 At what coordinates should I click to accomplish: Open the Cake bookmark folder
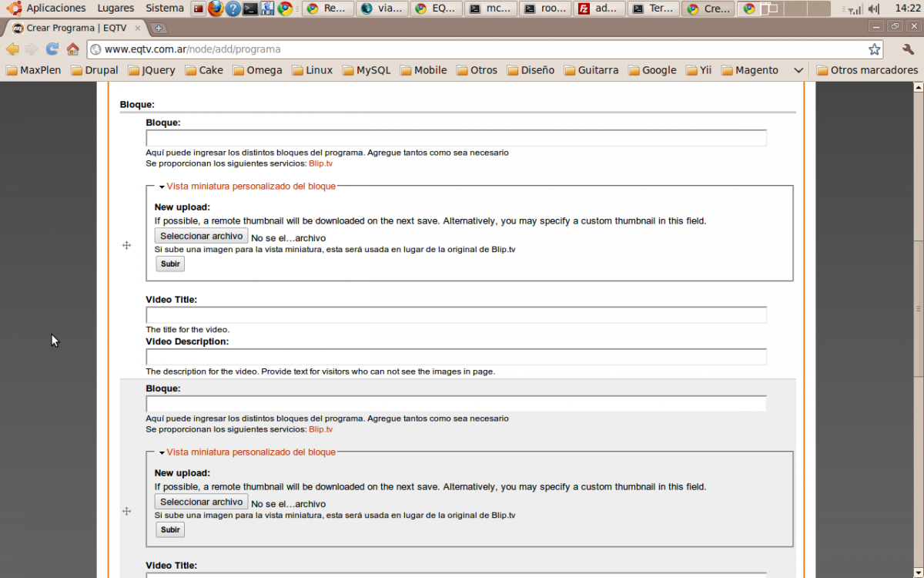204,70
